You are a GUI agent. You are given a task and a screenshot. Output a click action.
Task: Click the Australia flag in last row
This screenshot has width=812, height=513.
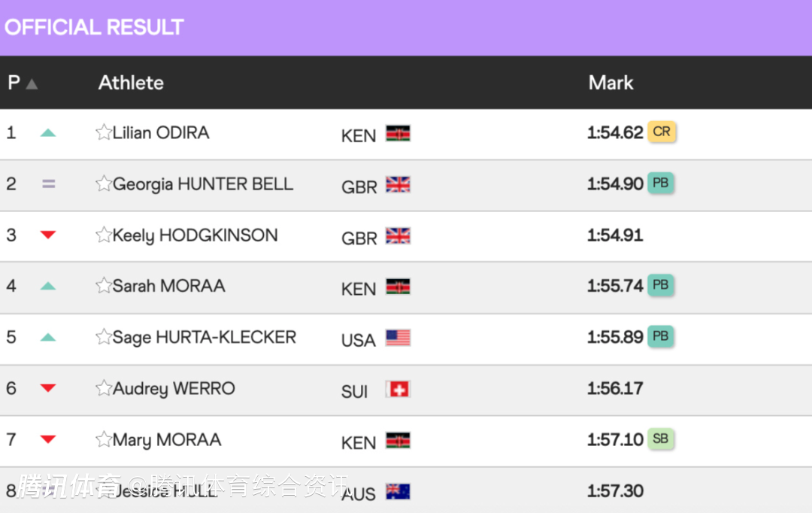coord(398,491)
